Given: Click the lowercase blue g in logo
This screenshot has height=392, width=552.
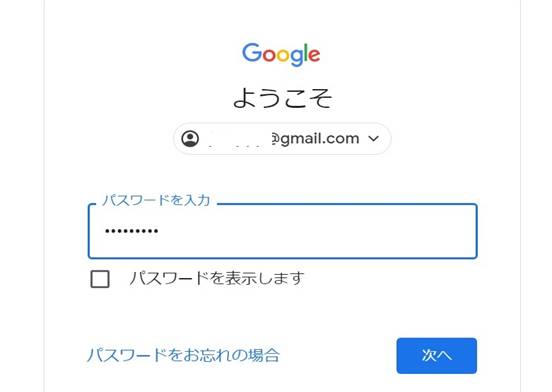Looking at the screenshot, I should (297, 58).
